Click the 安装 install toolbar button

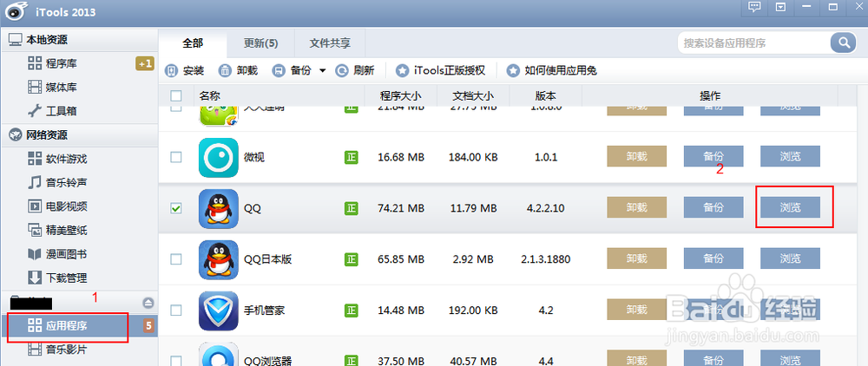[x=186, y=71]
